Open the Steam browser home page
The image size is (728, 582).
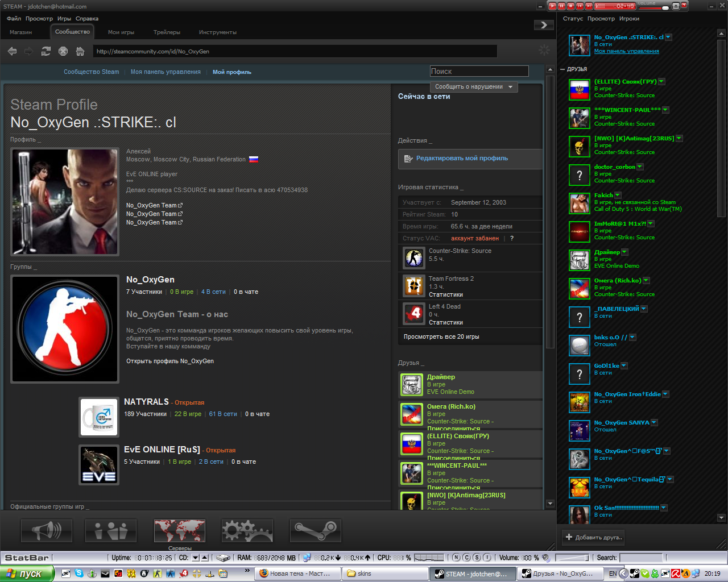tap(80, 51)
